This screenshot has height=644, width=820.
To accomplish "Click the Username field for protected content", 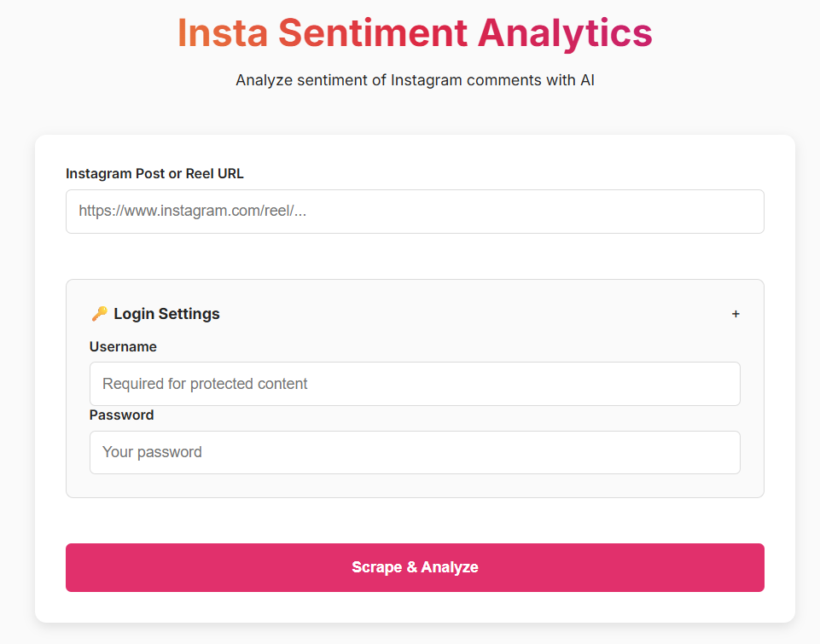I will [415, 383].
